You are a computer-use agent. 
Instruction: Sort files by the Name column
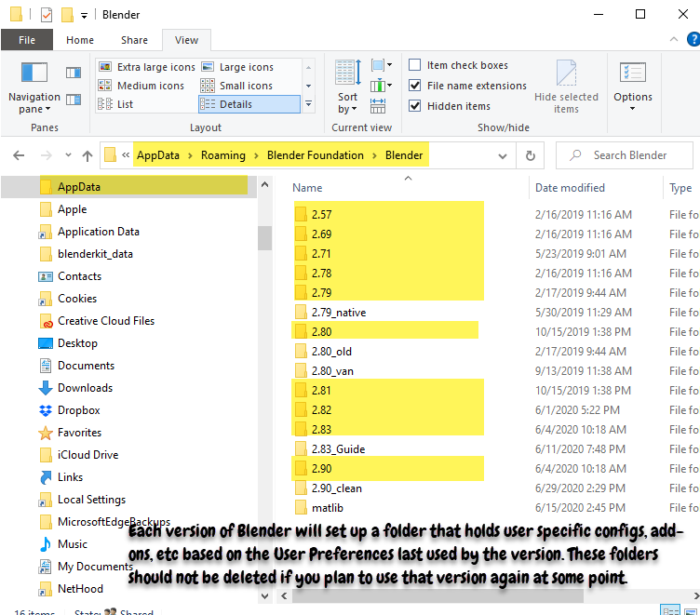[x=307, y=188]
